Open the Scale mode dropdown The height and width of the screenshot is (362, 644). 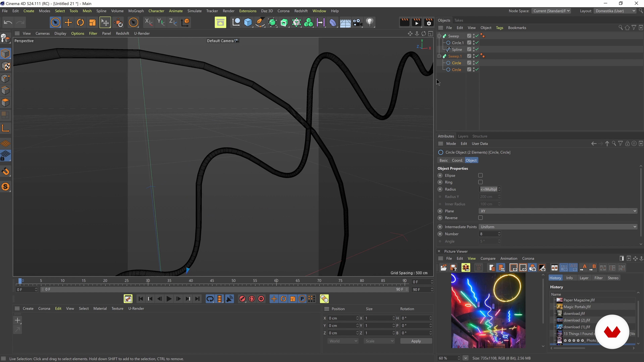[379, 341]
